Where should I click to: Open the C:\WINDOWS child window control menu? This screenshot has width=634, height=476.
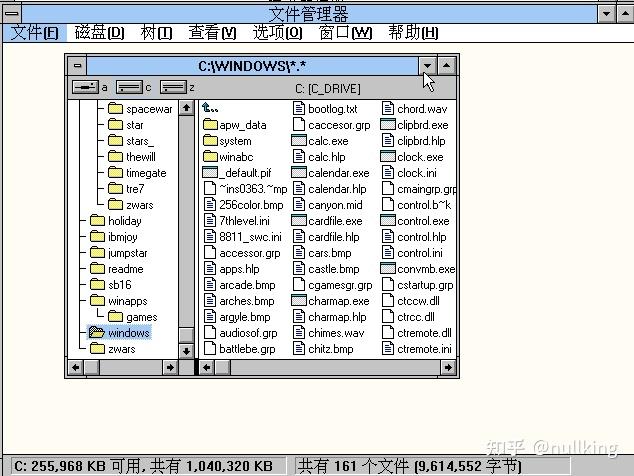coord(77,66)
